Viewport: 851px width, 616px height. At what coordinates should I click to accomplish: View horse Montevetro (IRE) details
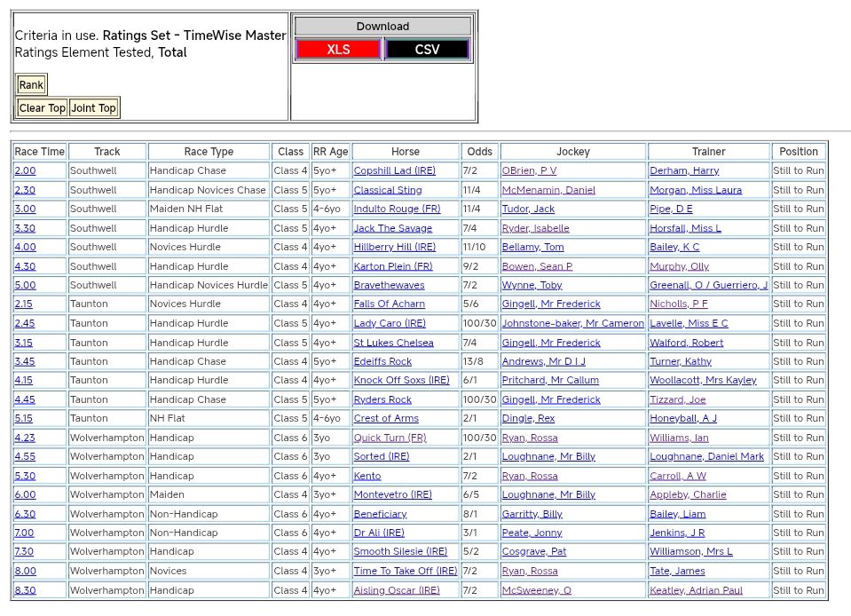[392, 494]
